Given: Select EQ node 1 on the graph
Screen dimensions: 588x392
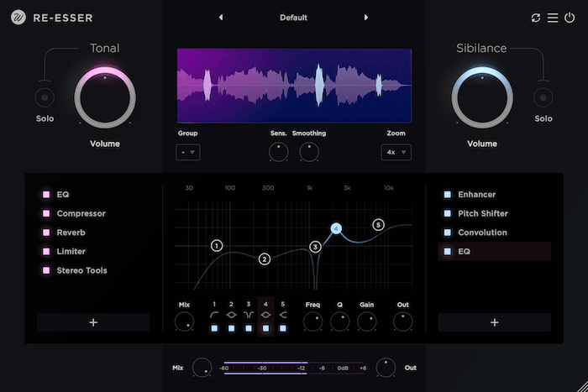Looking at the screenshot, I should click(217, 246).
